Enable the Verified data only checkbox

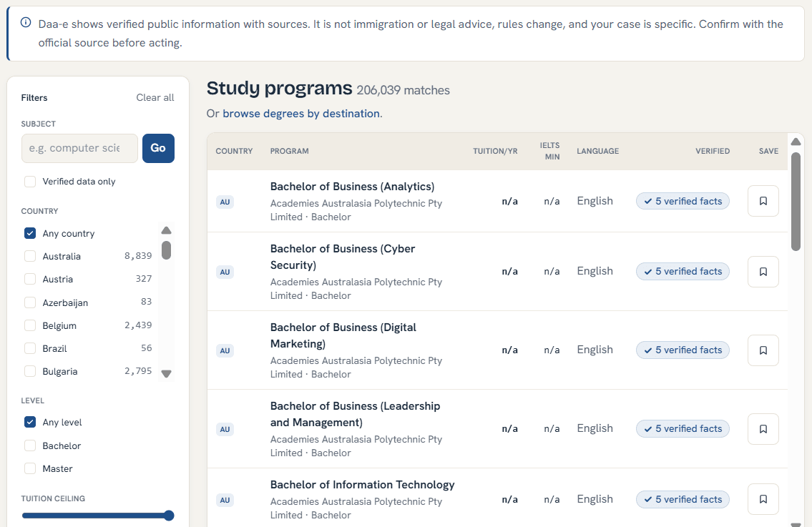pyautogui.click(x=30, y=181)
